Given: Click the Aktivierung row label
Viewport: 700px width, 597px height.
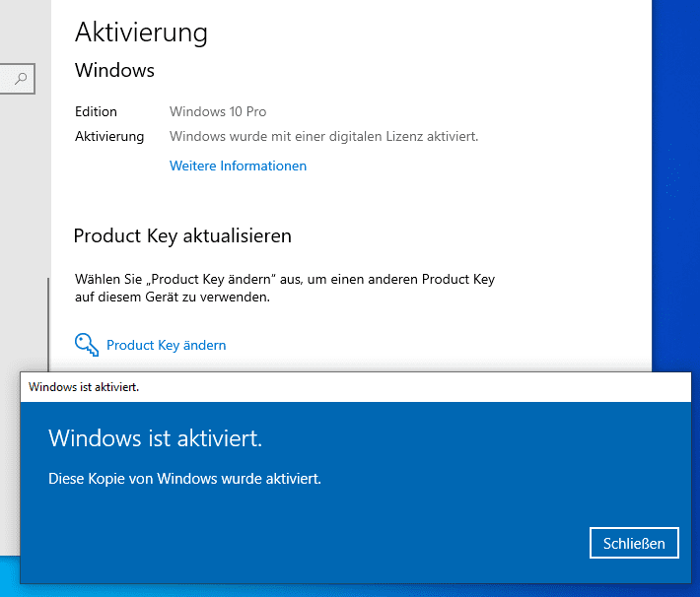Looking at the screenshot, I should [x=109, y=137].
